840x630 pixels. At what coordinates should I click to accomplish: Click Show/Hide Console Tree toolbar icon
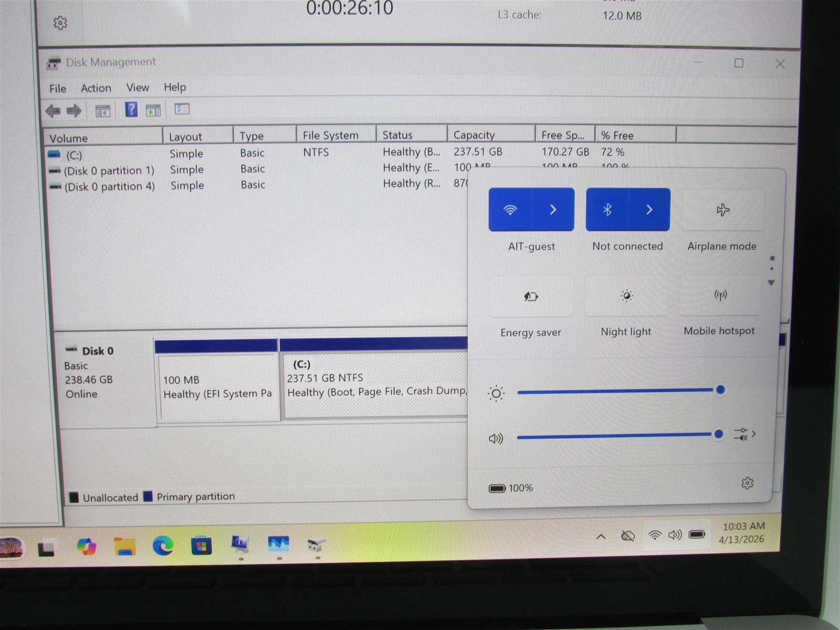click(x=102, y=111)
